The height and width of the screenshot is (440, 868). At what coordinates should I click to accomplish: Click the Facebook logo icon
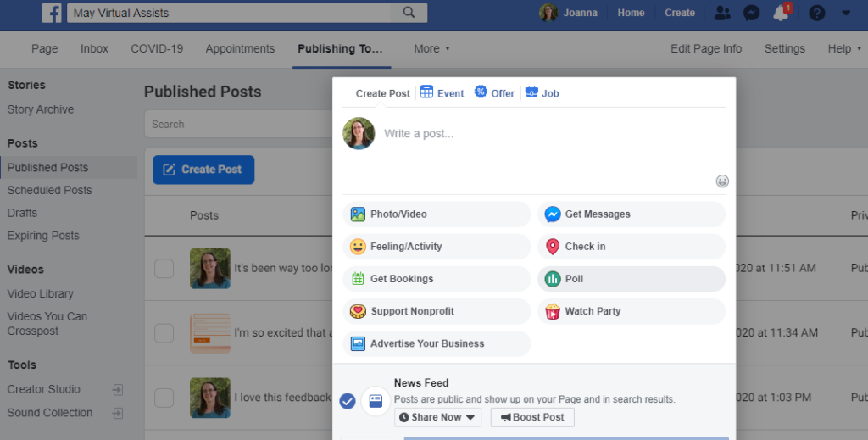(52, 13)
